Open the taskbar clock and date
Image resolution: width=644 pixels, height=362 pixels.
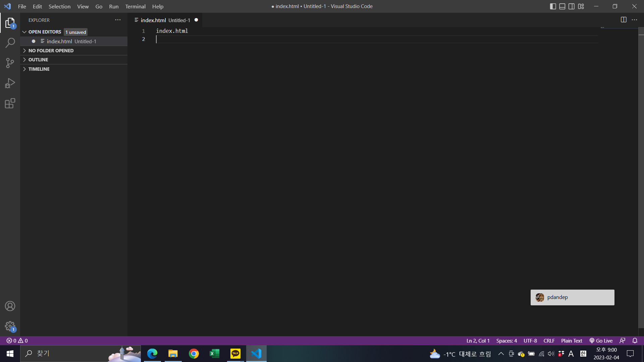point(606,354)
